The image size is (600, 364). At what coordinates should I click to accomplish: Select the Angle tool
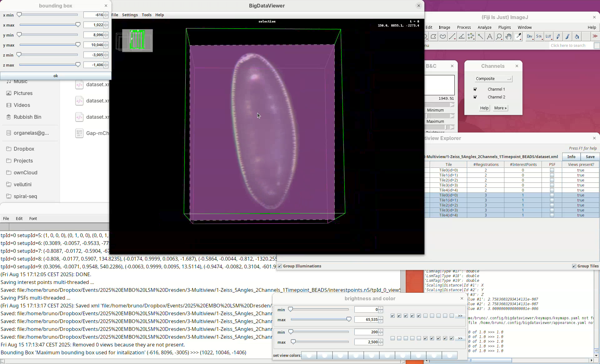tap(462, 37)
